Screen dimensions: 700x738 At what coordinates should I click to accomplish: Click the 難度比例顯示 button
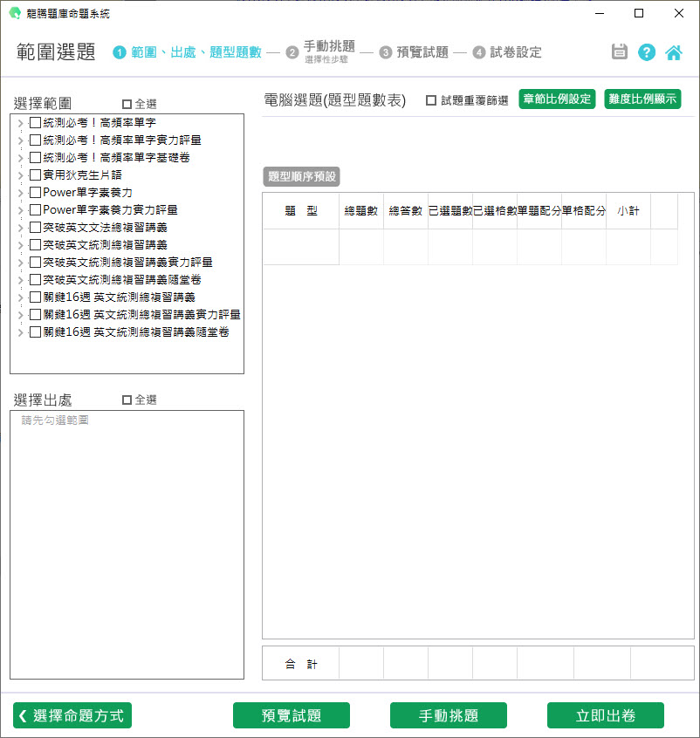[642, 99]
